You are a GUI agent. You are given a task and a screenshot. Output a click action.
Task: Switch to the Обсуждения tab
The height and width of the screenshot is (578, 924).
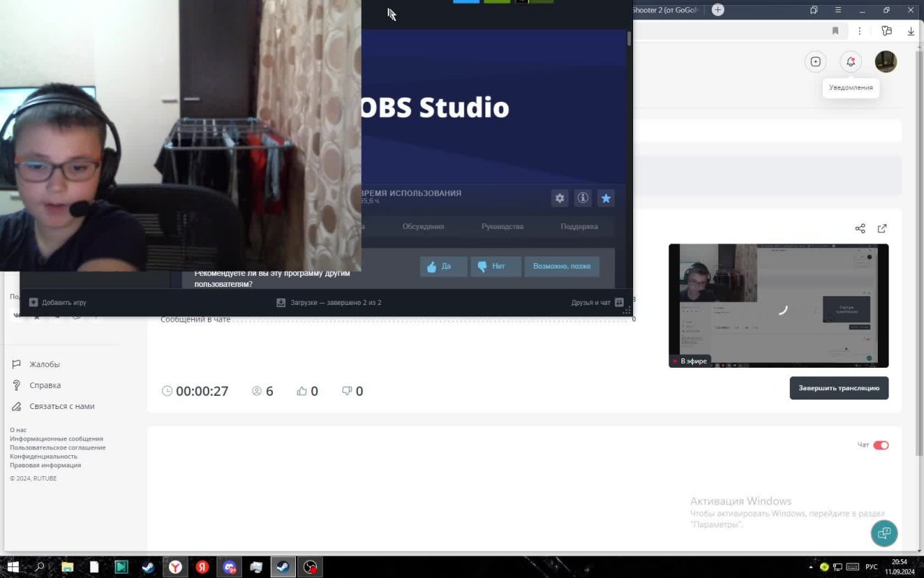[x=423, y=227]
